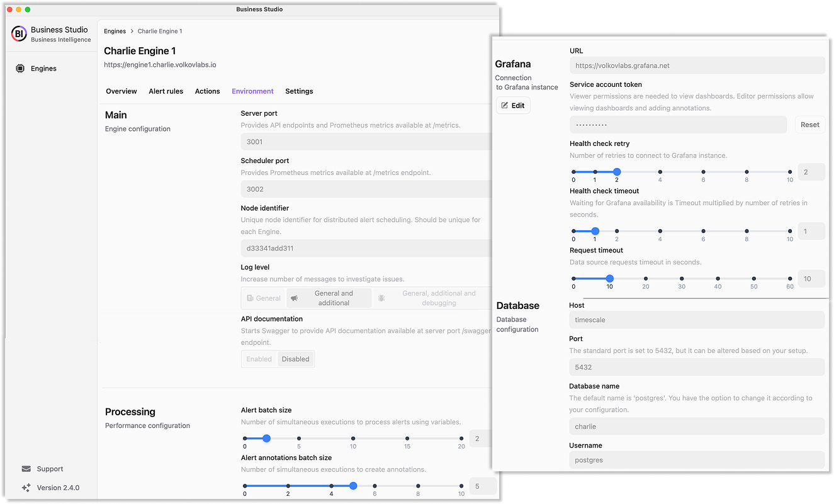Click the Username field showing postgres
This screenshot has width=834, height=504.
point(697,460)
